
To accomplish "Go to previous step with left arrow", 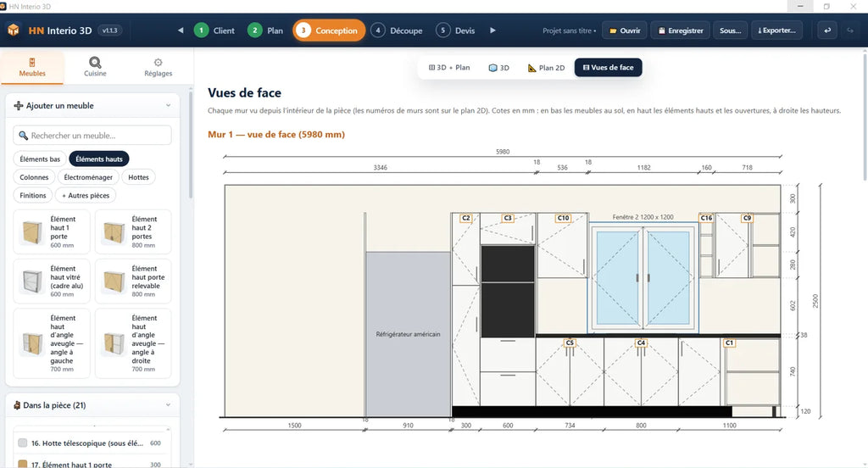I will click(x=181, y=31).
